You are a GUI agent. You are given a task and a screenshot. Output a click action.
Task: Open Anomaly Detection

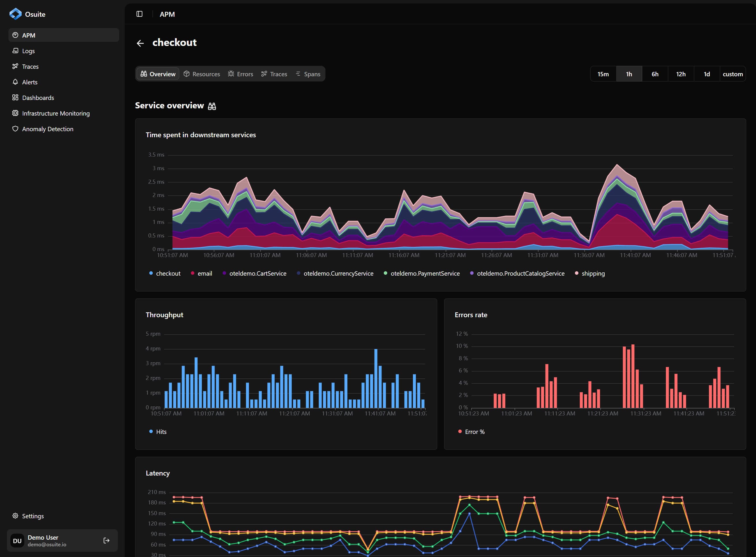pyautogui.click(x=48, y=129)
